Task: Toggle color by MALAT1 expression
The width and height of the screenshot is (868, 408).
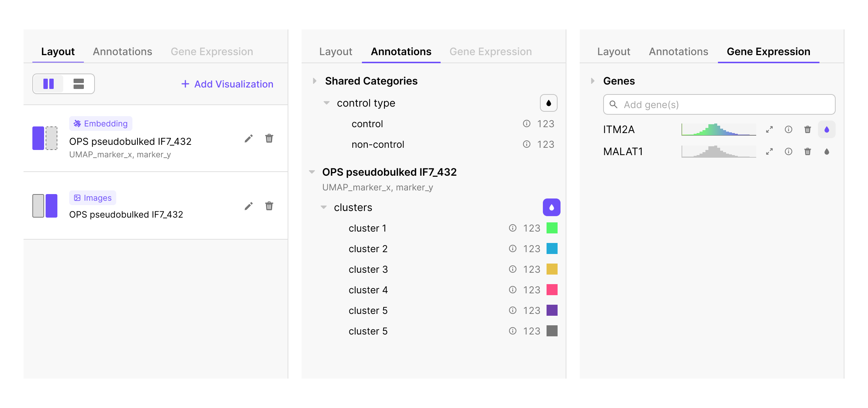Action: coord(827,152)
